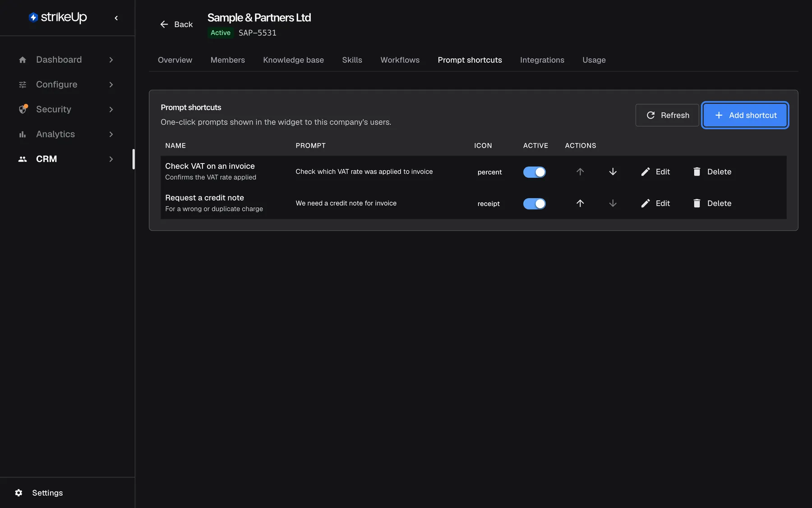Image resolution: width=812 pixels, height=508 pixels.
Task: Click the sidebar scrollbar handle
Action: click(x=134, y=159)
